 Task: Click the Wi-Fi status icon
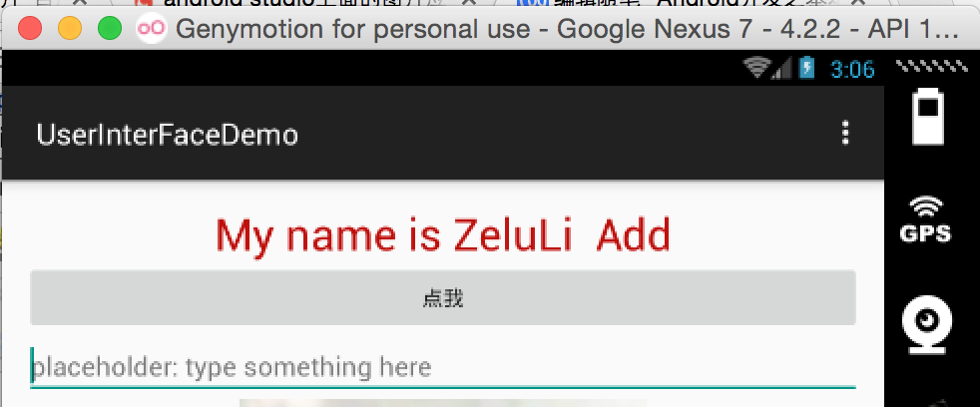(x=756, y=68)
